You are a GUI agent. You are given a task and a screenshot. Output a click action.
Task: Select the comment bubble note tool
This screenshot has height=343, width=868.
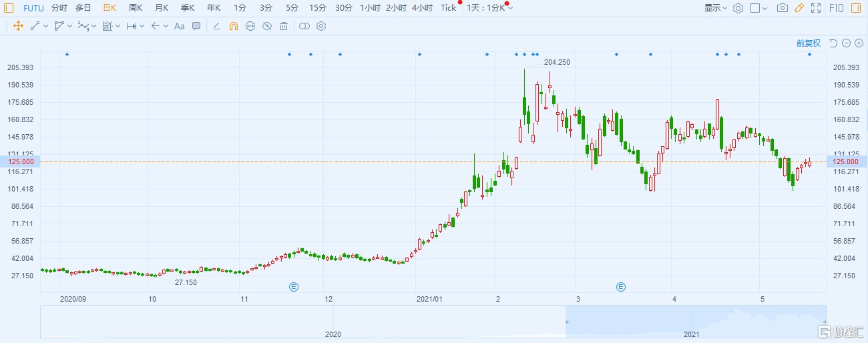(x=196, y=26)
